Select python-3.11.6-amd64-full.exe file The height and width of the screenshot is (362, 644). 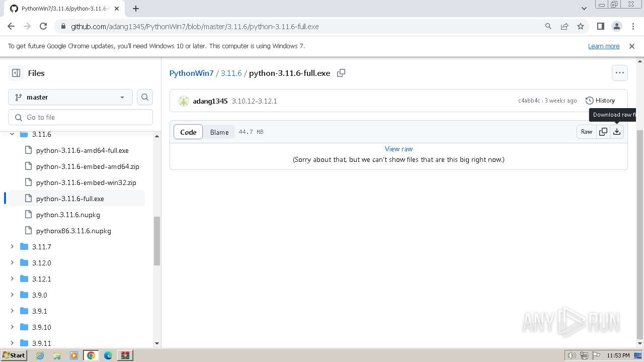pos(83,150)
